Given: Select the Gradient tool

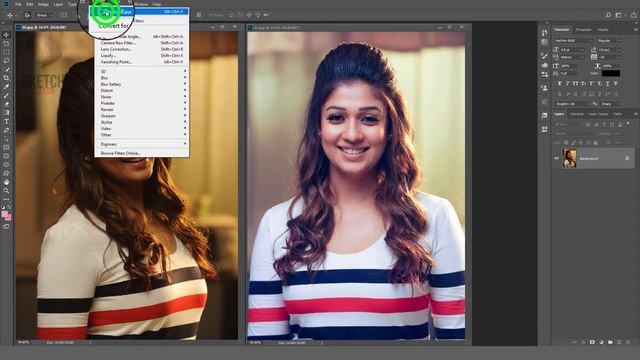Looking at the screenshot, I should click(x=6, y=113).
